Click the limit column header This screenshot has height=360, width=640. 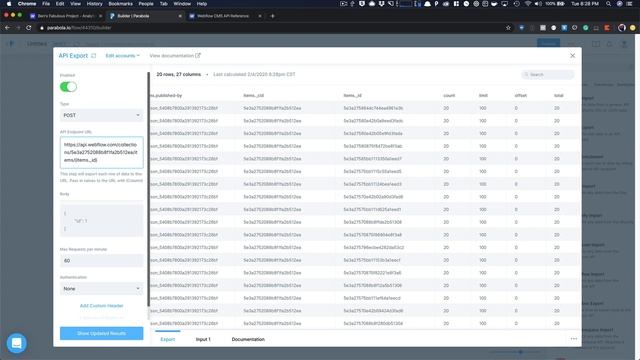click(483, 96)
